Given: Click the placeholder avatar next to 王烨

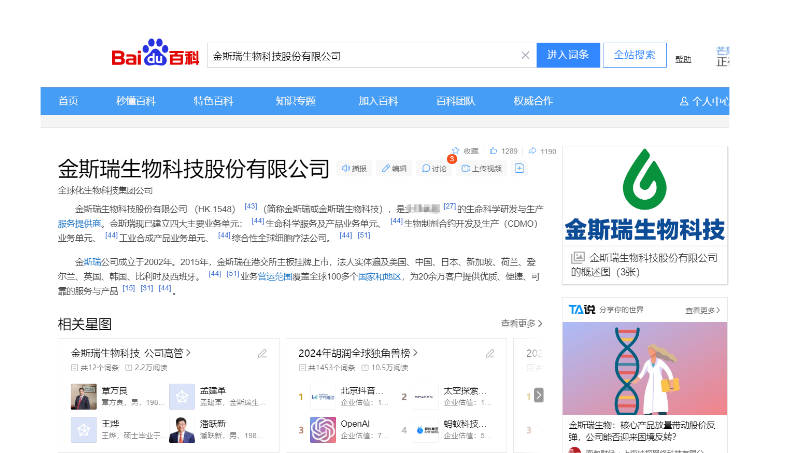Looking at the screenshot, I should coord(84,430).
